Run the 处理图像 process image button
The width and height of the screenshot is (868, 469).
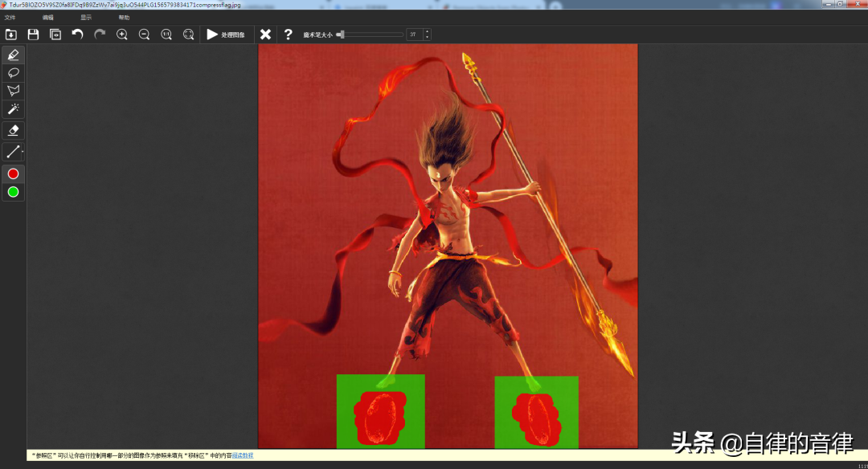[x=226, y=35]
